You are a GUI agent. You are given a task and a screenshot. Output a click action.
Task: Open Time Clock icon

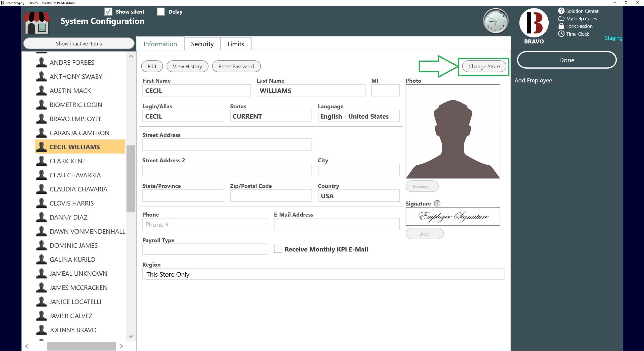click(561, 34)
